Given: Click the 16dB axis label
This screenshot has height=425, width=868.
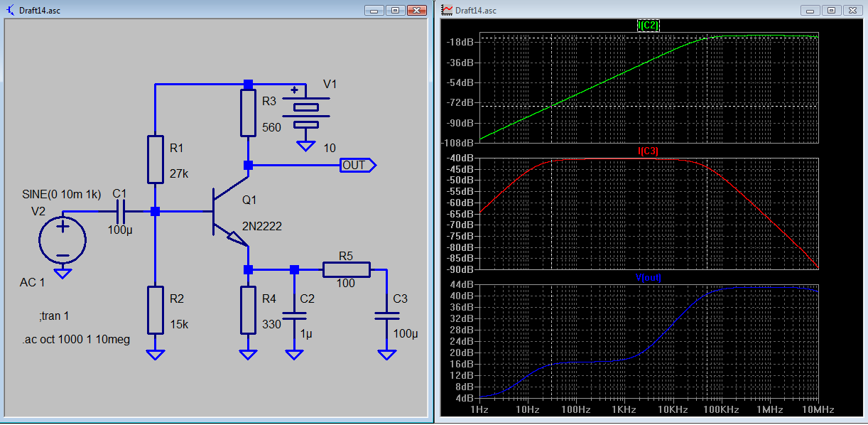Looking at the screenshot, I should [462, 364].
